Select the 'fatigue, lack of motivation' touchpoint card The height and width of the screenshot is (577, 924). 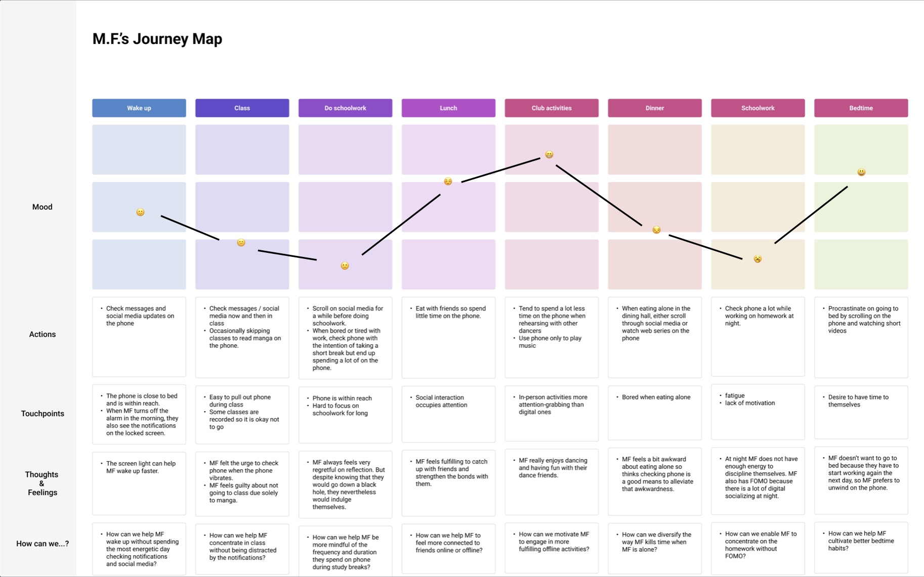(x=758, y=412)
